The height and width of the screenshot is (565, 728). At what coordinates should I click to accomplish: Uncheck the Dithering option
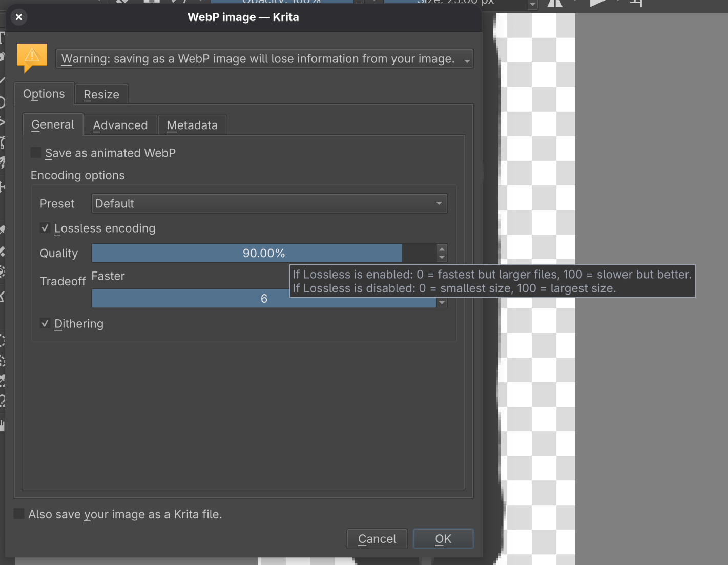point(45,323)
